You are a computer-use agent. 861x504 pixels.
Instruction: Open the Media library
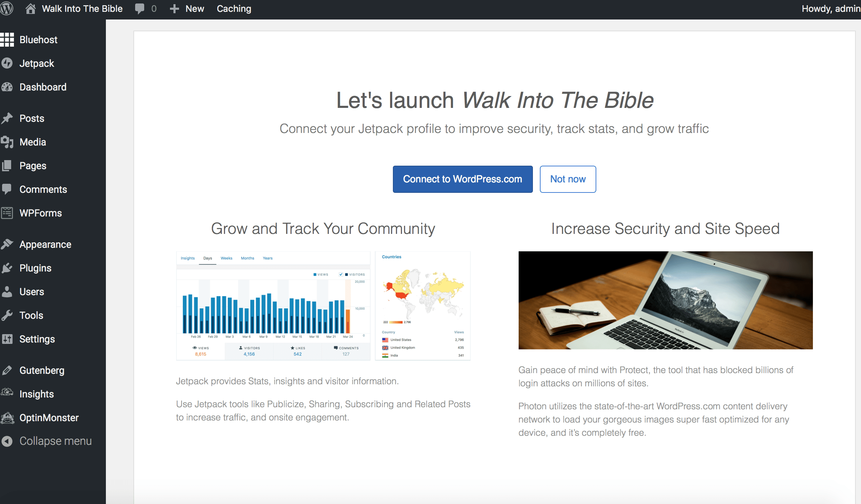[x=32, y=142]
